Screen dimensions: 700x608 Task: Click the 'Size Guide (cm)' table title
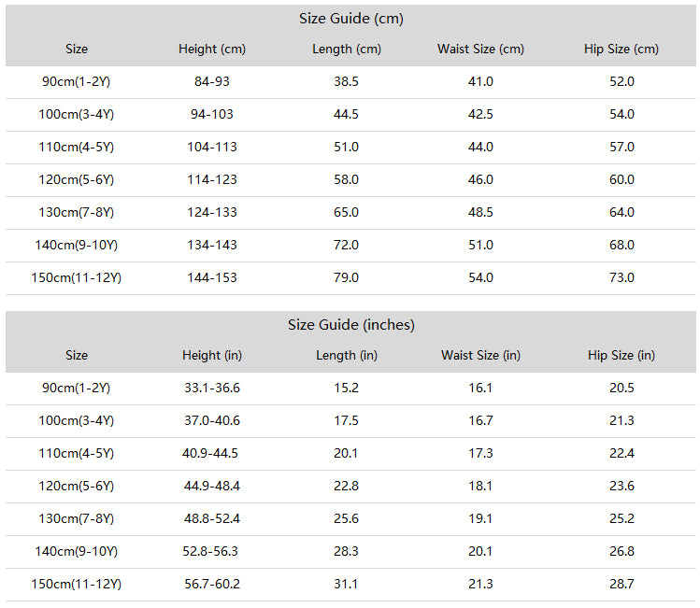pos(350,19)
